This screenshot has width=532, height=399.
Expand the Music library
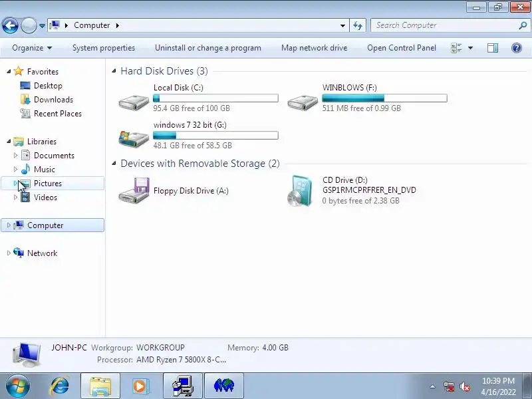click(x=15, y=169)
